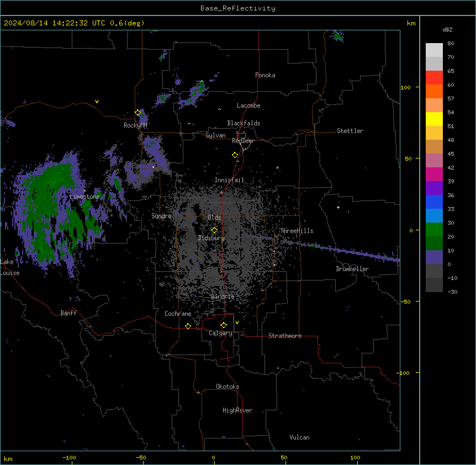Click the Strathmore label
Image resolution: width=476 pixels, height=465 pixels.
click(285, 336)
